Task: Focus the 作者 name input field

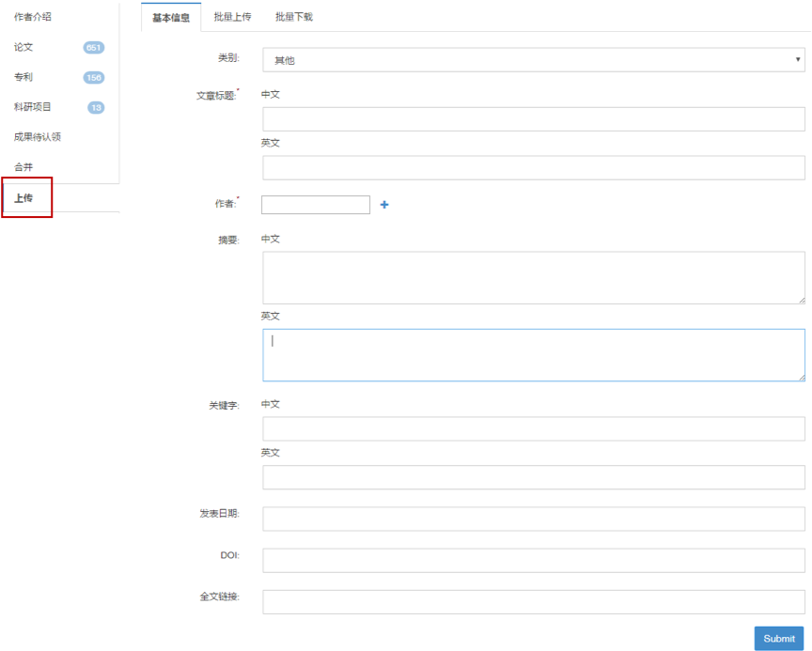Action: [315, 205]
